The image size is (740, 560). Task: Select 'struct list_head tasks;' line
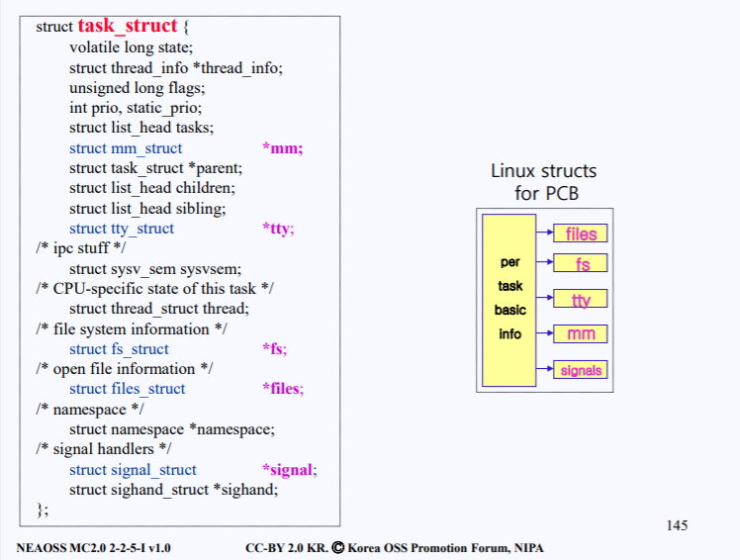[x=141, y=128]
